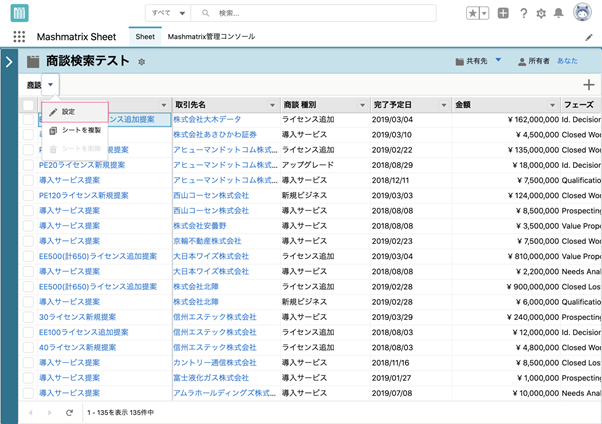
Task: Open the 40ライセンス新規提案 link
Action: (78, 348)
